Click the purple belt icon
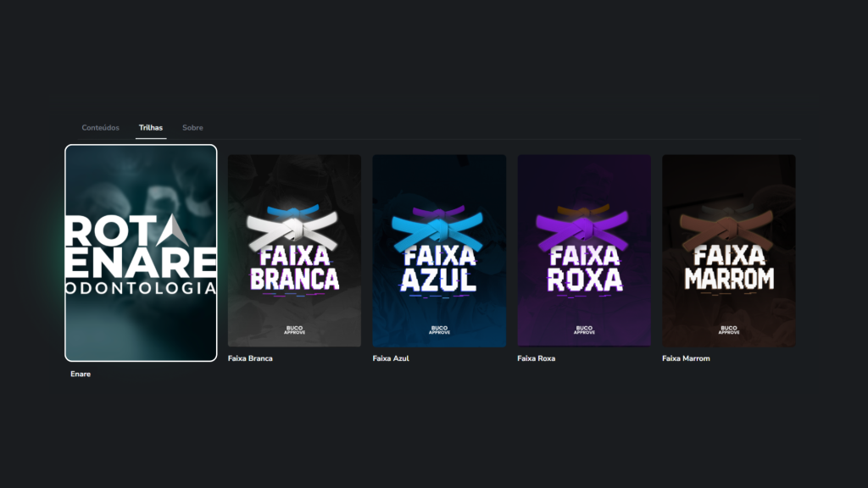The image size is (868, 488). pyautogui.click(x=583, y=227)
